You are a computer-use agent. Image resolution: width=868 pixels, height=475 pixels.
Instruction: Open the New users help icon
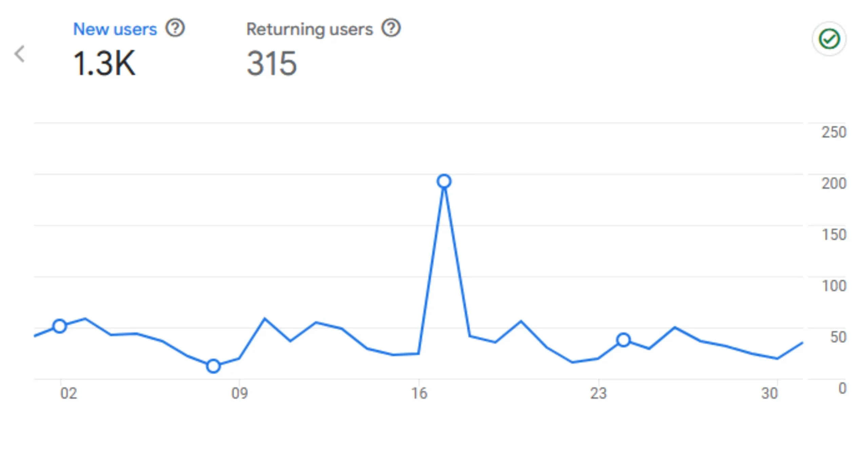(175, 28)
